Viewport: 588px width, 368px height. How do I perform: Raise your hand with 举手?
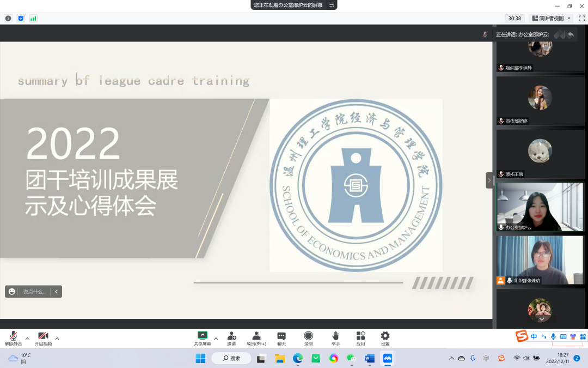click(335, 339)
